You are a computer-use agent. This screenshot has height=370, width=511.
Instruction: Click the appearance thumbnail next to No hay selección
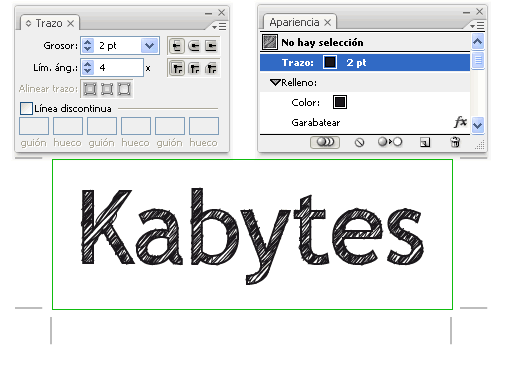tap(269, 42)
